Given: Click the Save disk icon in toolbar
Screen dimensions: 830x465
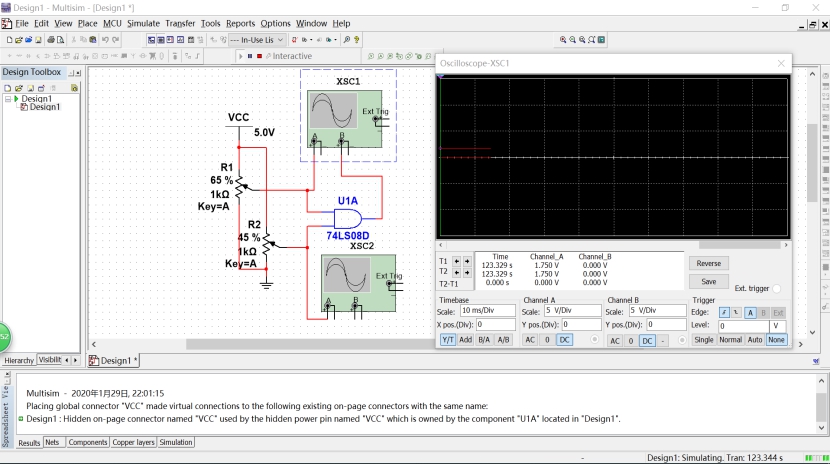Looking at the screenshot, I should pyautogui.click(x=38, y=40).
